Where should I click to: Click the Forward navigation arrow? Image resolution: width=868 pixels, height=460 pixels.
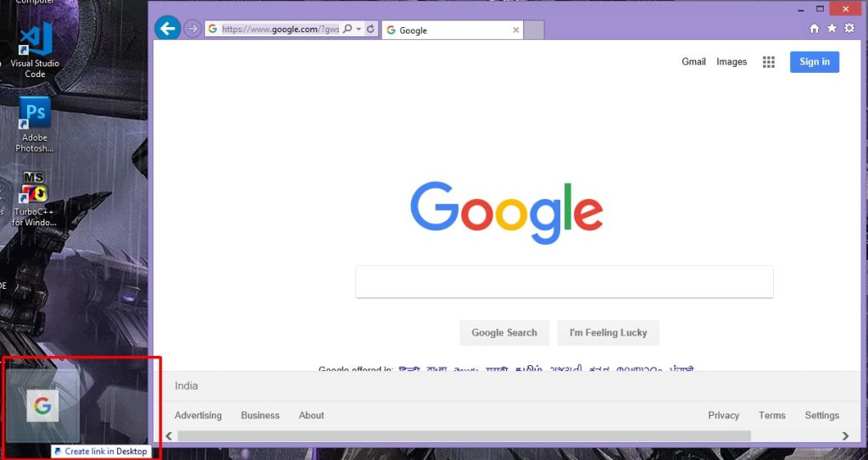[192, 29]
